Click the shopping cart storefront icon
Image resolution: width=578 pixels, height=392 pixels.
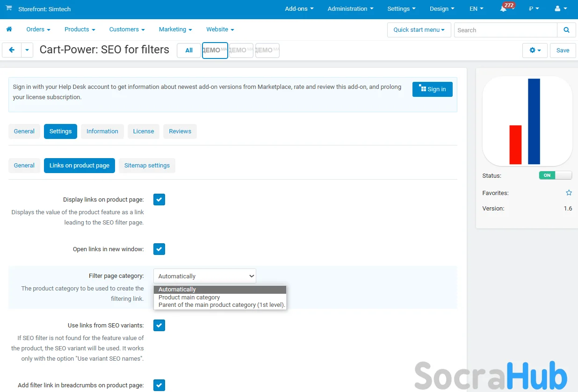point(9,8)
